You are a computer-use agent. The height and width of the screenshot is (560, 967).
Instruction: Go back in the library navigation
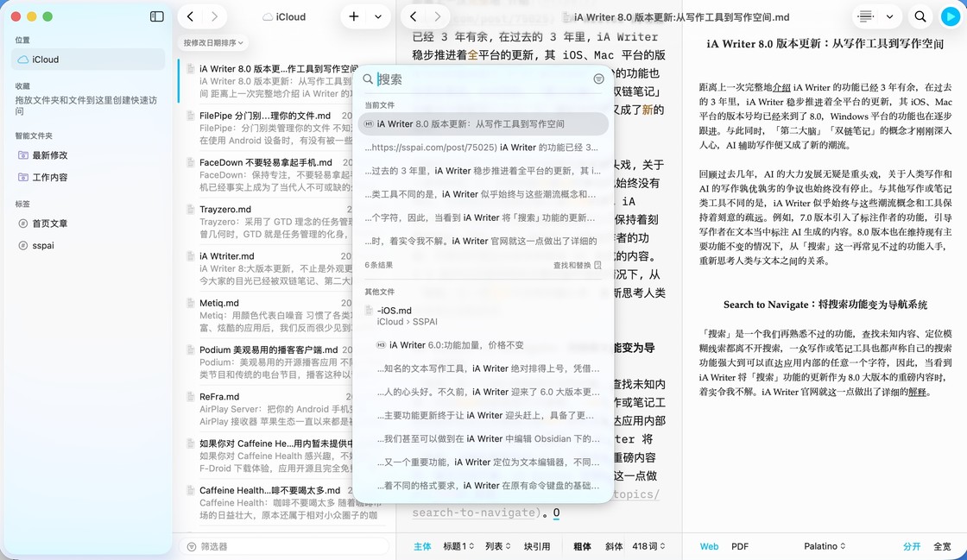pos(190,16)
